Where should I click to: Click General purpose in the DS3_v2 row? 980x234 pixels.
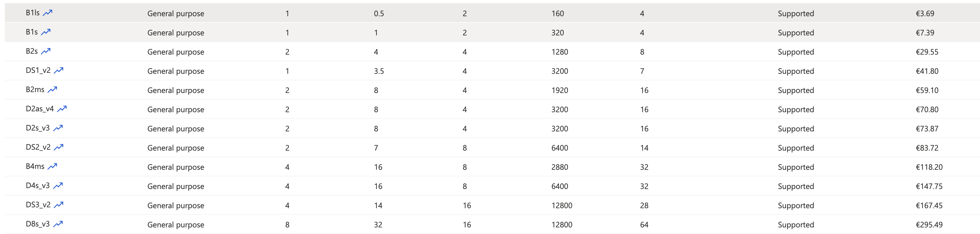click(x=175, y=205)
